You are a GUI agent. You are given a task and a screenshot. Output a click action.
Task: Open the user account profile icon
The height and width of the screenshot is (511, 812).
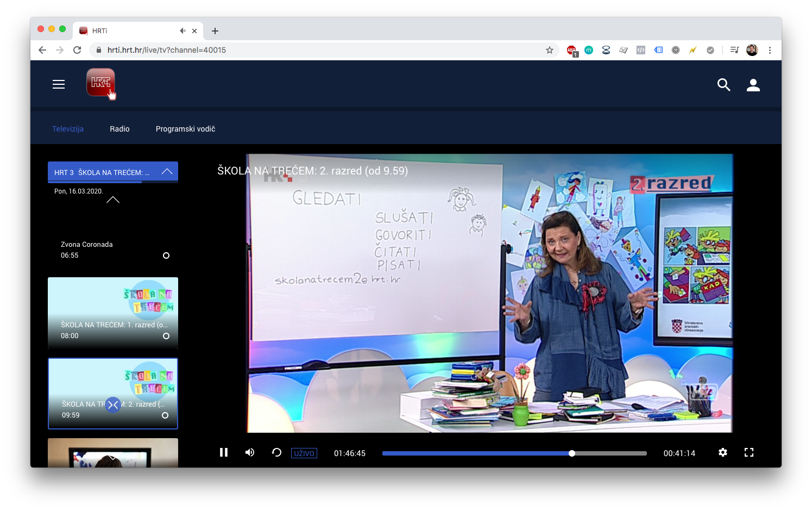(753, 85)
